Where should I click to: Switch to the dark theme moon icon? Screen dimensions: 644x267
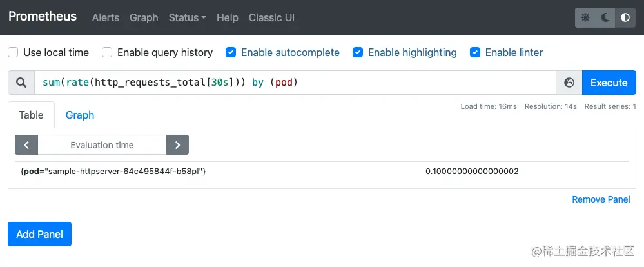[605, 18]
